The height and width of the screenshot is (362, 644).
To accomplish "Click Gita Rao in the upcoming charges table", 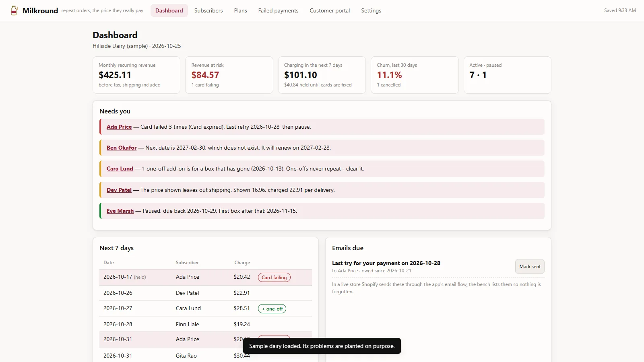I will point(186,356).
